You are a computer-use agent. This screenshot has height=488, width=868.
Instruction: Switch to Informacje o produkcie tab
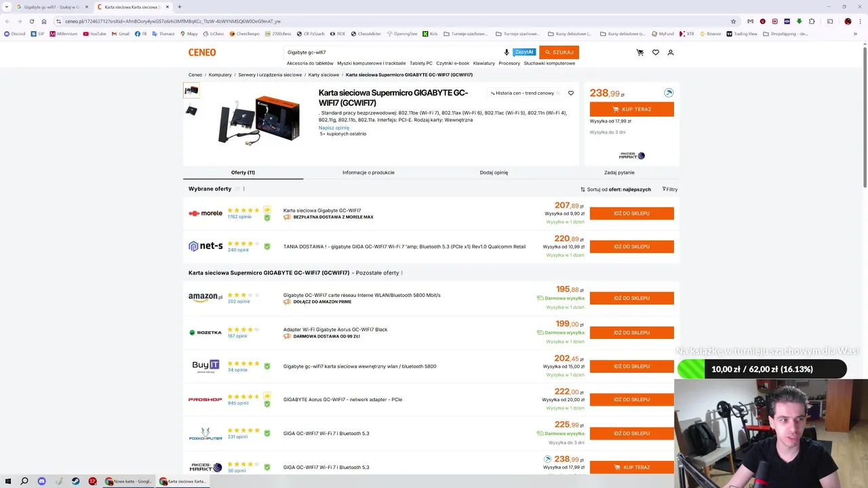[368, 172]
